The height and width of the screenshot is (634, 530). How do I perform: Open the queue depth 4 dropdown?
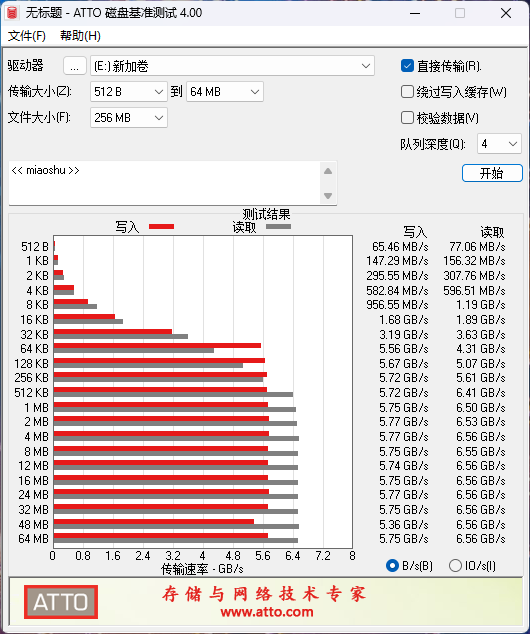click(x=499, y=144)
